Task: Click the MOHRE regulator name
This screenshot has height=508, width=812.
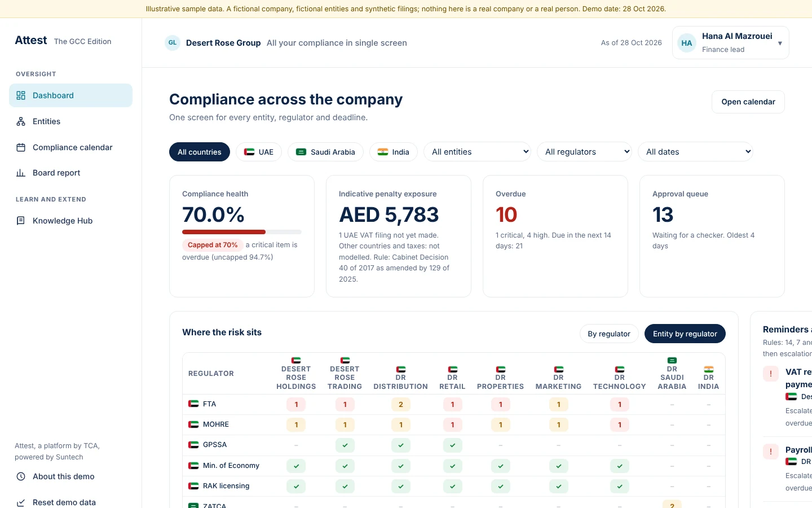Action: (216, 424)
